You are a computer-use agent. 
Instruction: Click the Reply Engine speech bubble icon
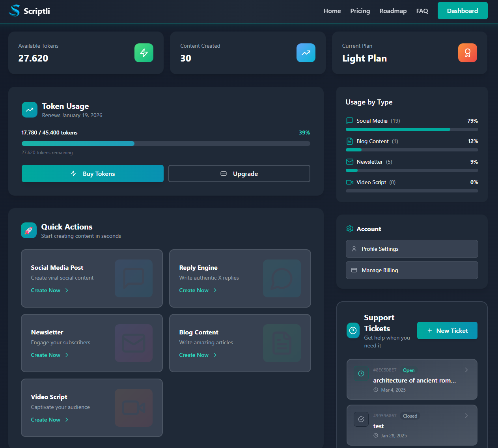tap(282, 278)
